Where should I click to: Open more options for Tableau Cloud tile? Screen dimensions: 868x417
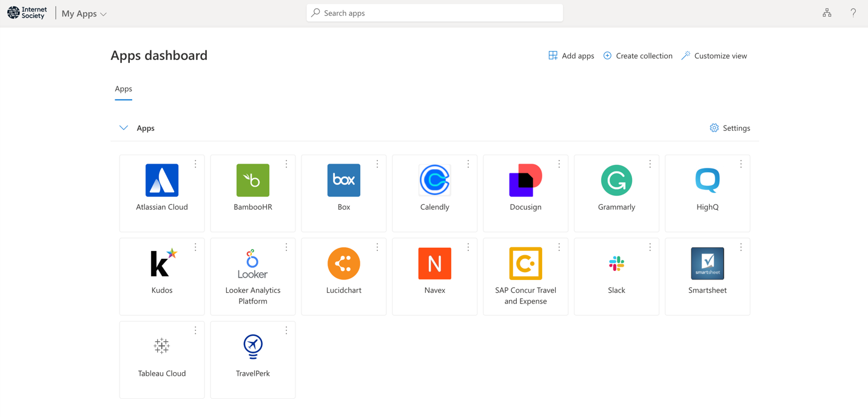point(195,330)
